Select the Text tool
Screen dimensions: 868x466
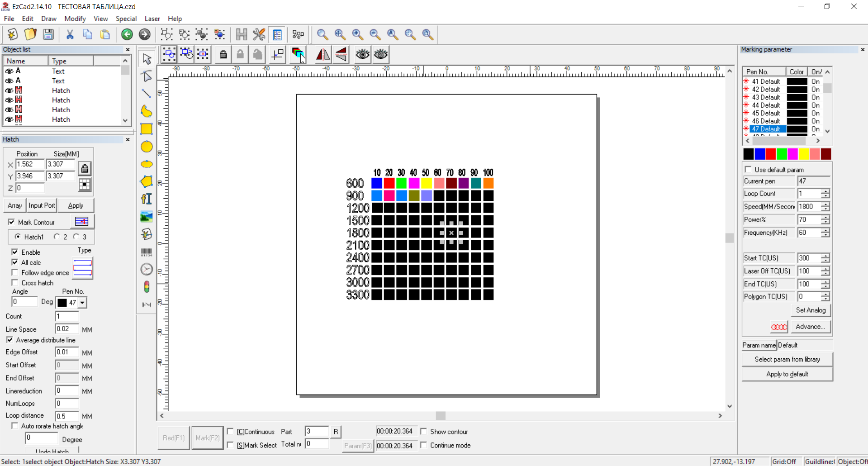[146, 199]
